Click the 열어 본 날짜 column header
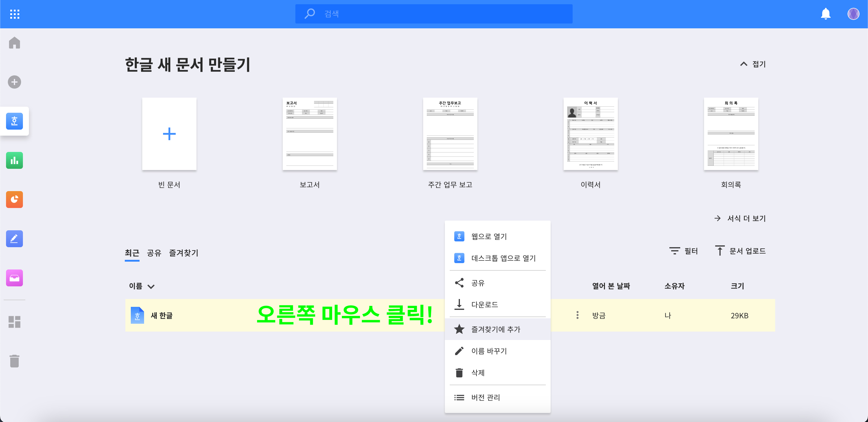The image size is (868, 422). point(611,286)
